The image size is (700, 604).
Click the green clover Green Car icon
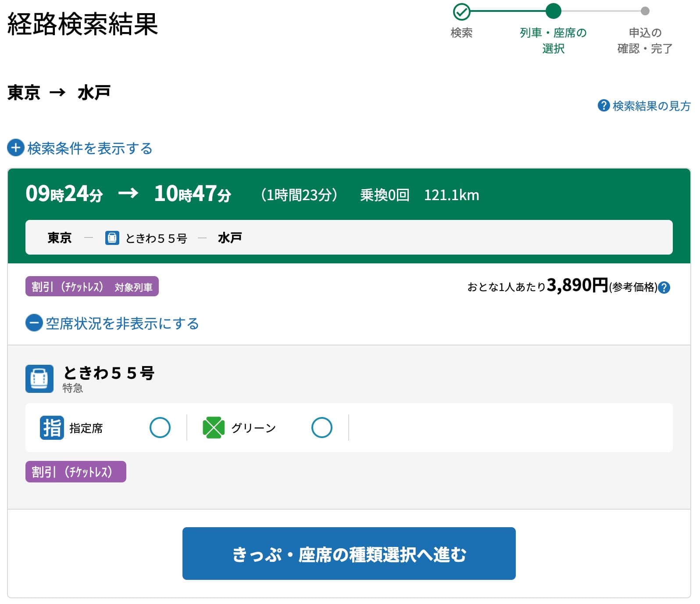[x=214, y=428]
